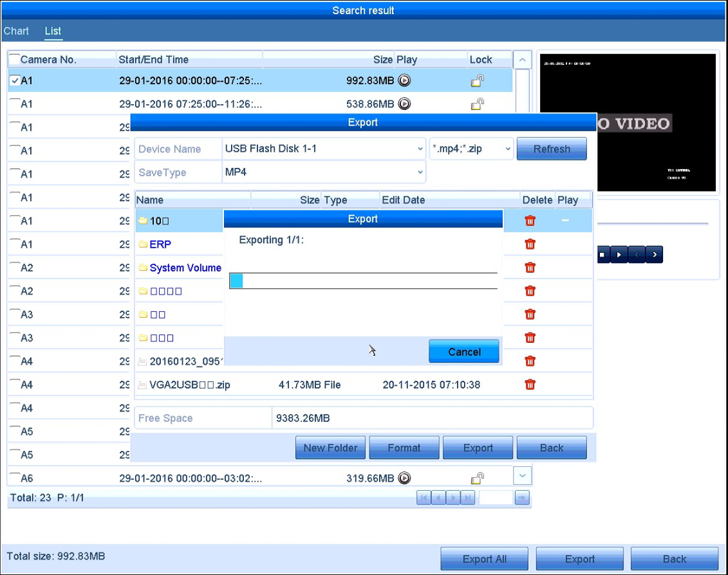Play the A6 319.66MB recording

pos(404,478)
